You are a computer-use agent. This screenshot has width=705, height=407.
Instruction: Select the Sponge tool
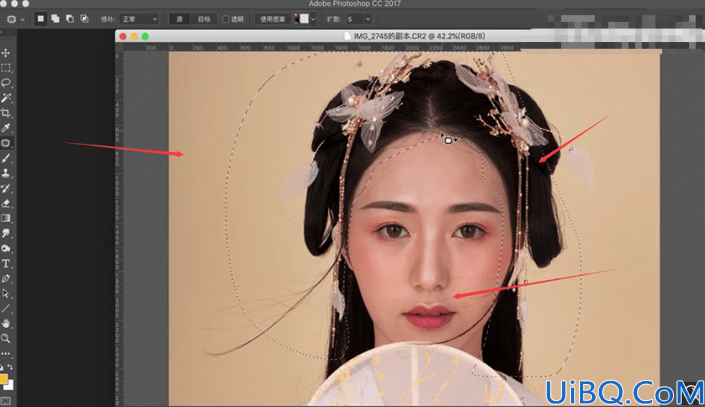[6, 248]
